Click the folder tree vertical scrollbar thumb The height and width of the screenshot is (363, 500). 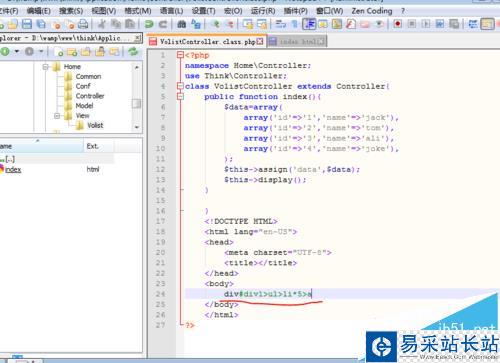136,104
